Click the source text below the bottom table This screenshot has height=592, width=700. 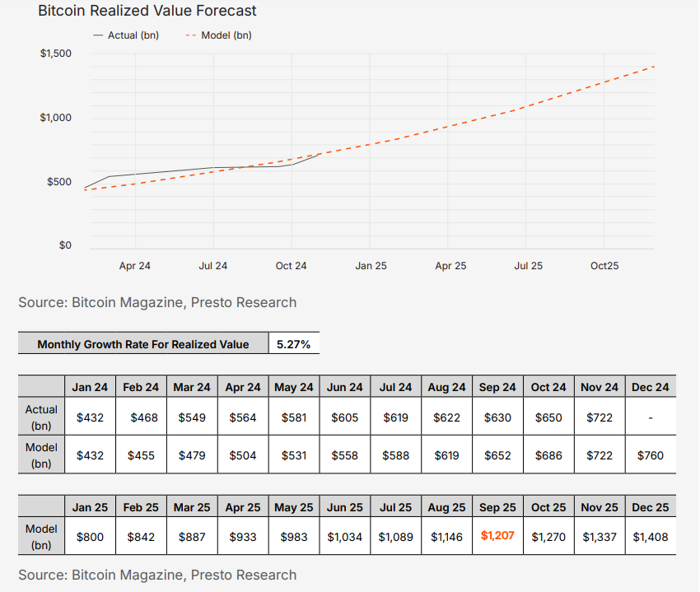pyautogui.click(x=157, y=575)
